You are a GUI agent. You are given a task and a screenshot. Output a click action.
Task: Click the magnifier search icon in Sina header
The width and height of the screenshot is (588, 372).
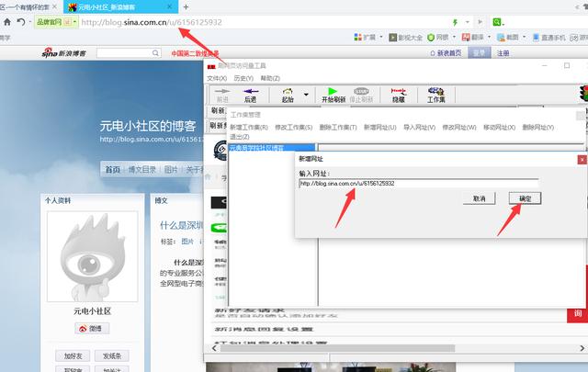[155, 53]
